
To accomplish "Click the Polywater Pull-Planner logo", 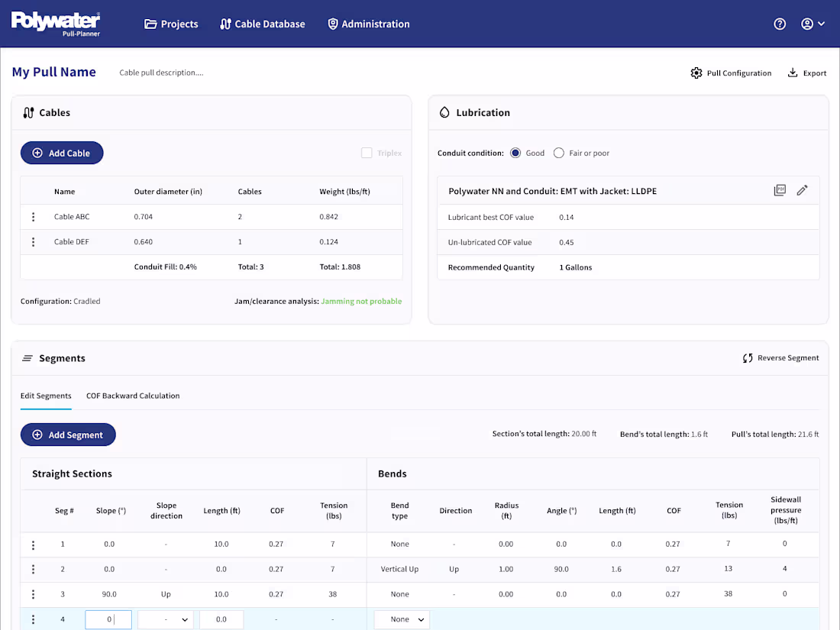I will tap(56, 23).
